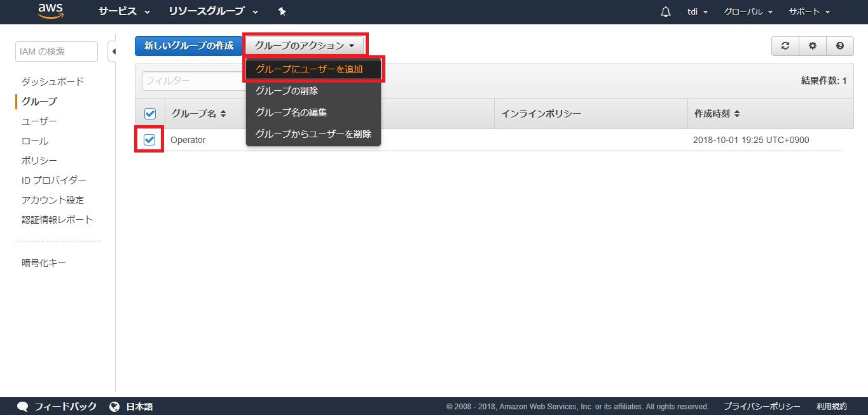Expand the サービス dropdown menu

point(124,12)
